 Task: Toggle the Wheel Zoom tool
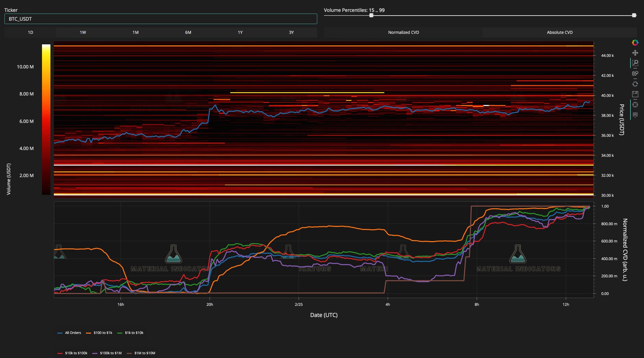coord(635,73)
